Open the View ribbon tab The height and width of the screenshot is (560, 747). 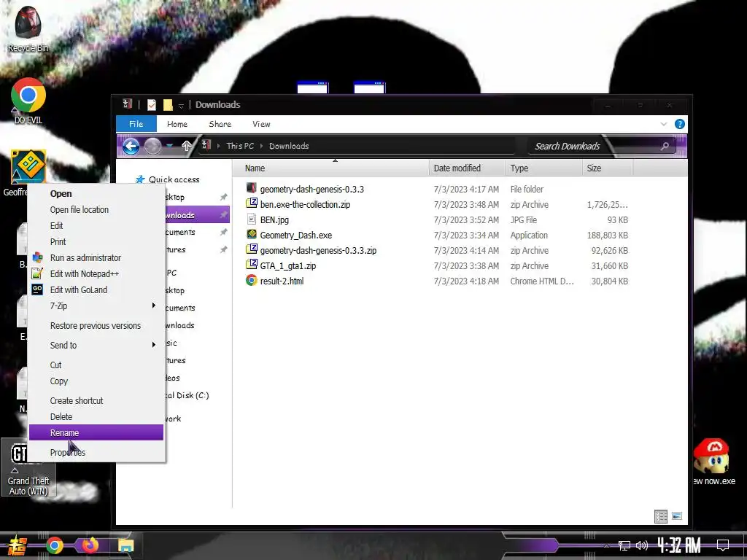pyautogui.click(x=261, y=124)
